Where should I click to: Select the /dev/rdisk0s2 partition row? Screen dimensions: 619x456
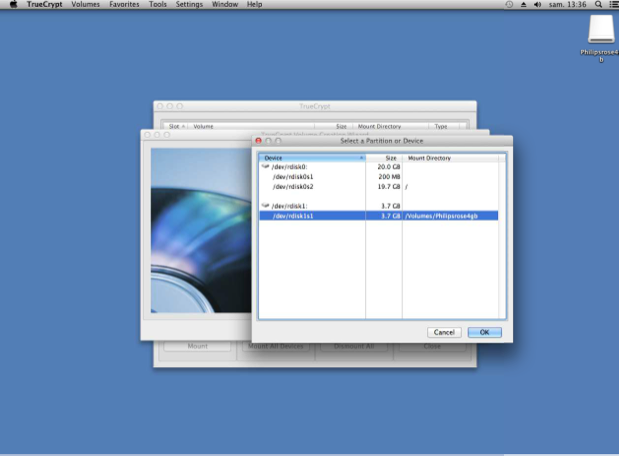[x=378, y=186]
